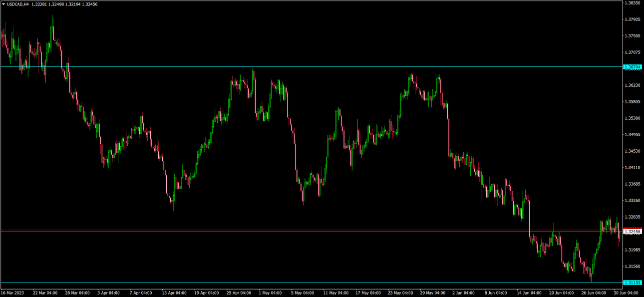Click the 1.37075 price scale label

[633, 52]
